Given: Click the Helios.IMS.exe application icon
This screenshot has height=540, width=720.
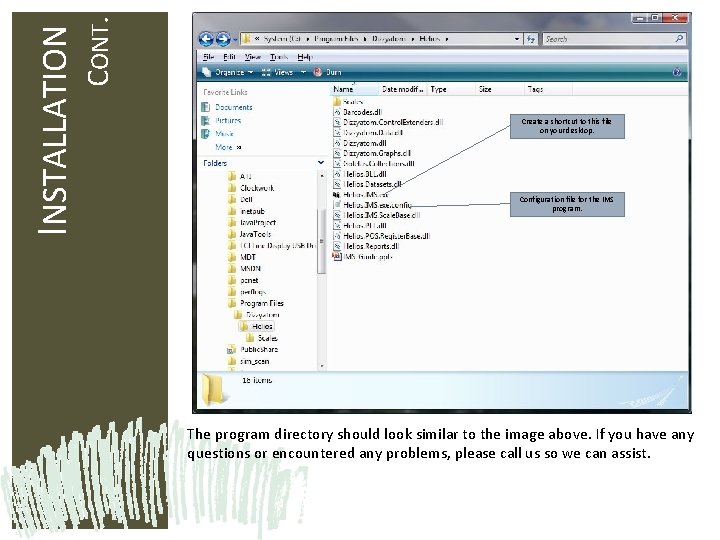Looking at the screenshot, I should point(337,195).
